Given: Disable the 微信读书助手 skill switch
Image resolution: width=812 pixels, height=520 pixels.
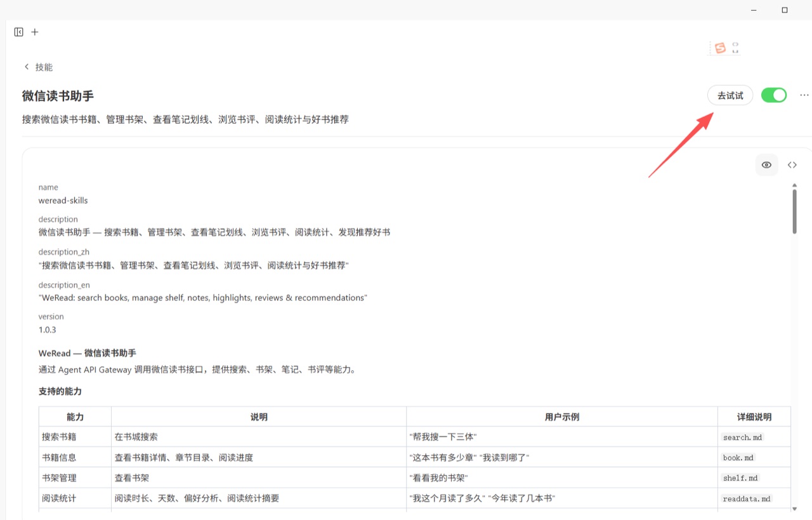Looking at the screenshot, I should coord(774,95).
